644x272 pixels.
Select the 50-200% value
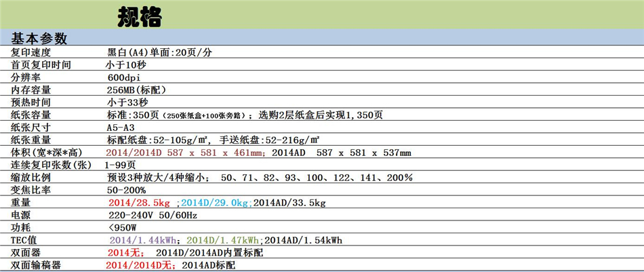tap(127, 190)
